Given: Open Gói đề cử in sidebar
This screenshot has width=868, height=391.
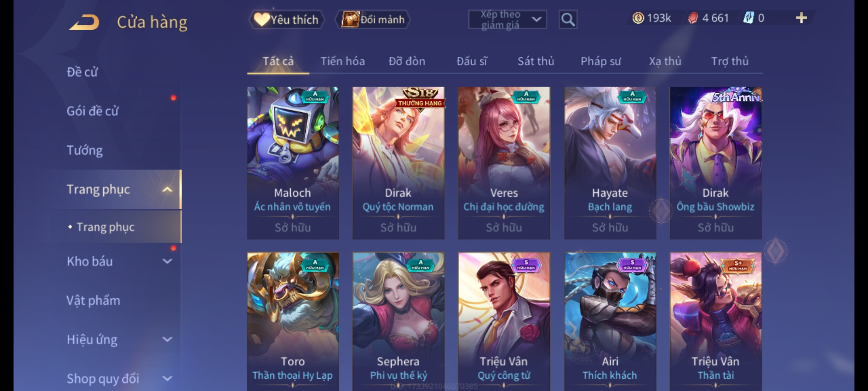Looking at the screenshot, I should (93, 111).
